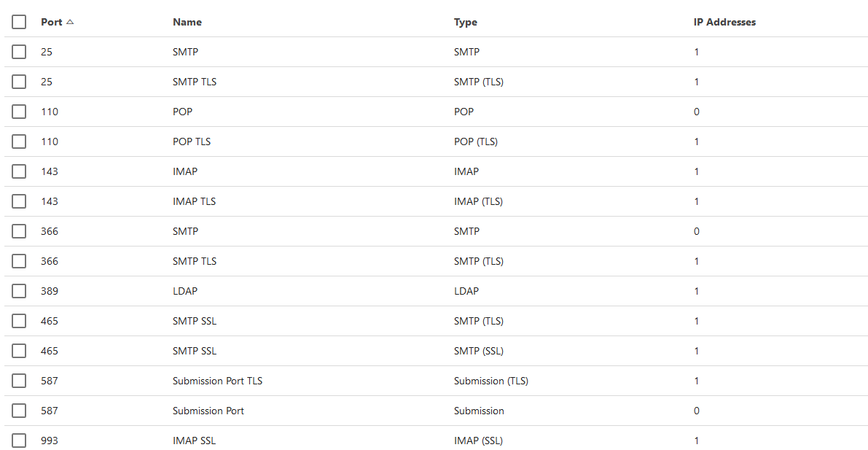Screen dimensions: 868x450
Task: Mark the checkbox for the IMAP TLS row
Action: pyautogui.click(x=19, y=201)
